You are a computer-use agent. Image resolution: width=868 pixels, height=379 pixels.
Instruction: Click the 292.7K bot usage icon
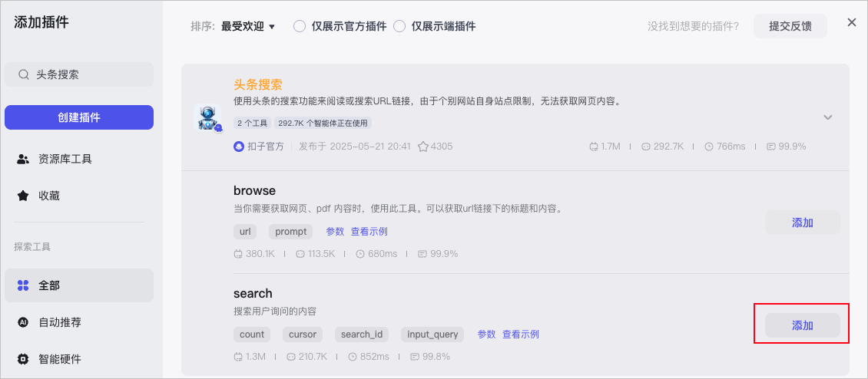pyautogui.click(x=645, y=147)
